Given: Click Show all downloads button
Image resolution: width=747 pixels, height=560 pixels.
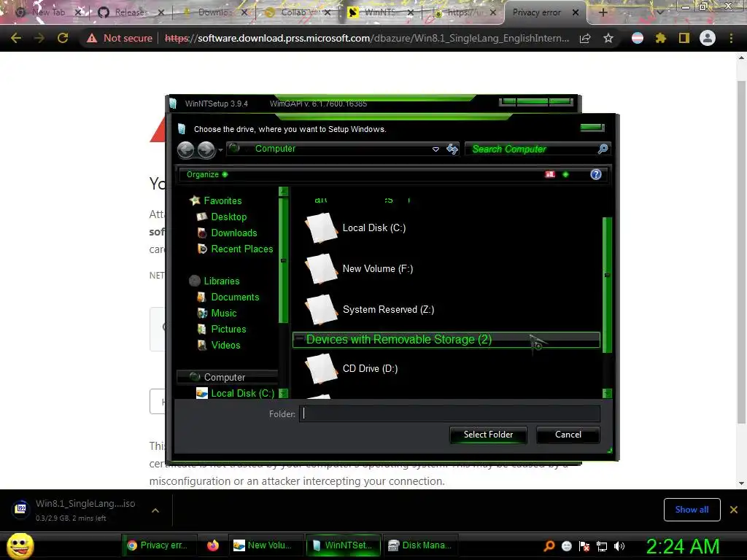Looking at the screenshot, I should coord(692,510).
